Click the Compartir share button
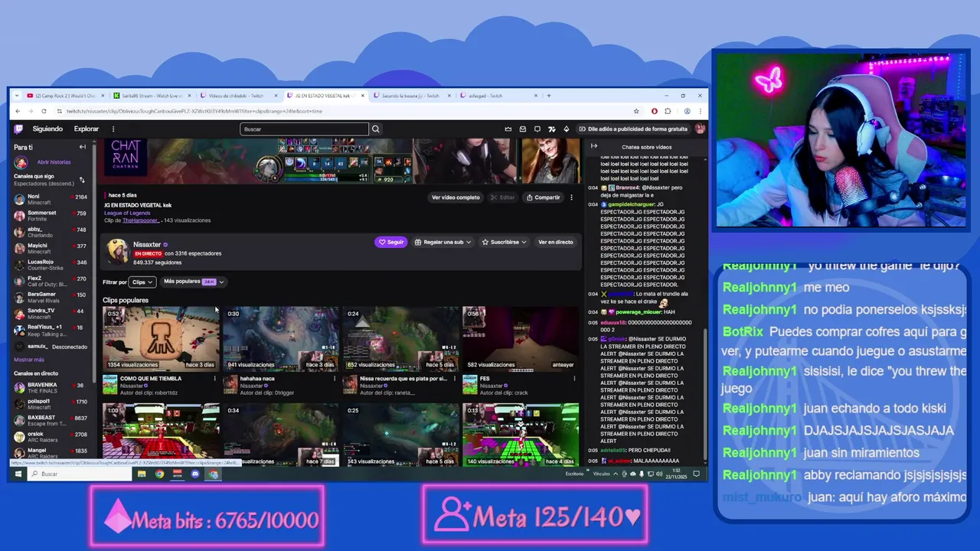The height and width of the screenshot is (551, 980). point(544,197)
